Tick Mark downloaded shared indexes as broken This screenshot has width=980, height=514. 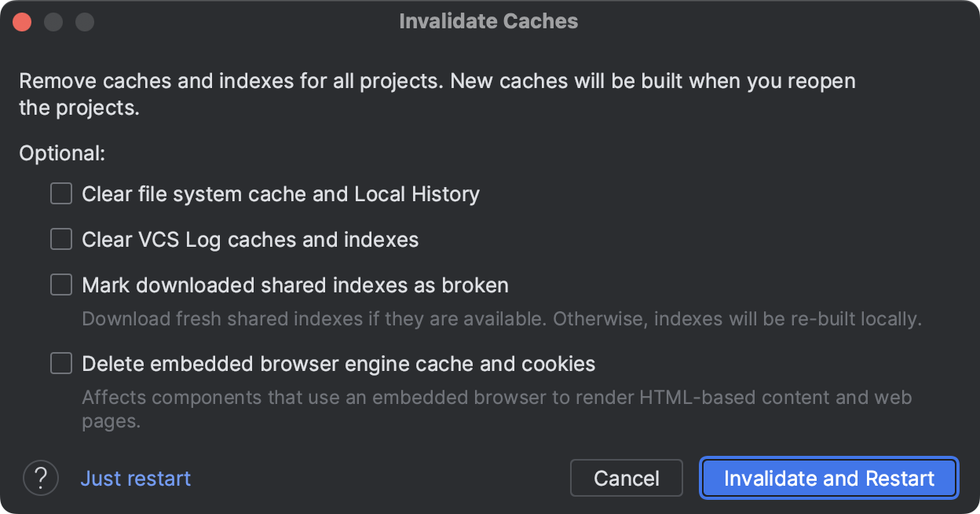click(60, 285)
